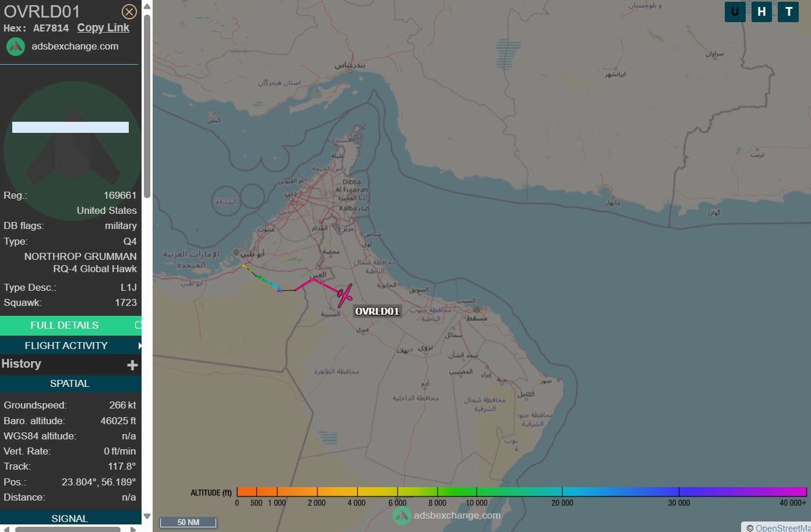Click the sidebar horizontal scrollbar
Image resolution: width=811 pixels, height=532 pixels.
pyautogui.click(x=68, y=529)
